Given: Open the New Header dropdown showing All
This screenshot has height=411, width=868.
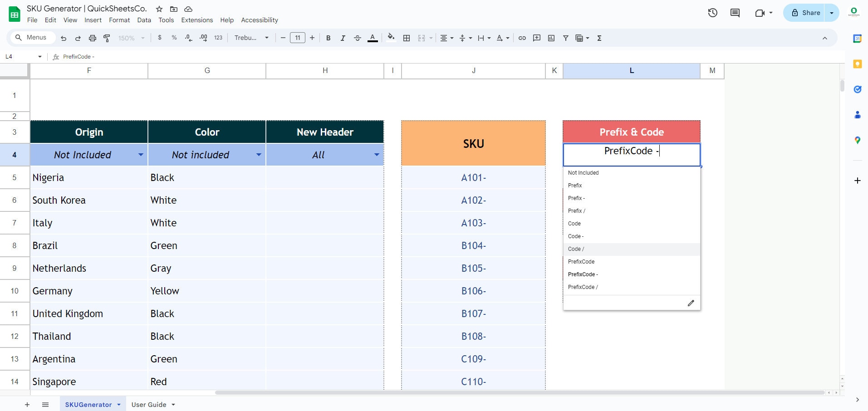Looking at the screenshot, I should [x=376, y=155].
